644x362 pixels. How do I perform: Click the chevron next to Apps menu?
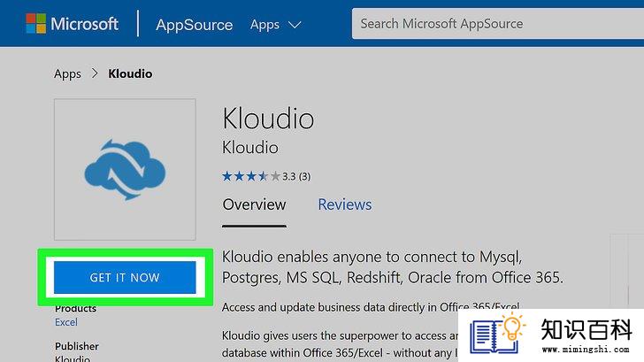tap(295, 25)
